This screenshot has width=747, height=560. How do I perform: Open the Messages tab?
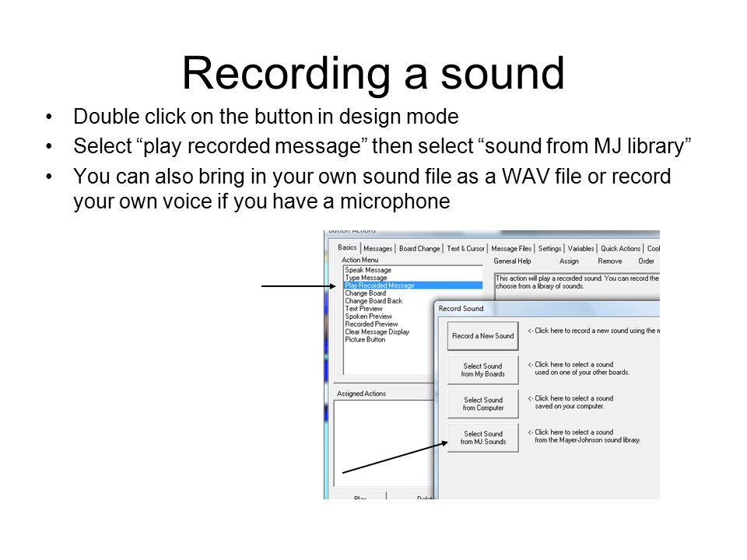[x=378, y=249]
